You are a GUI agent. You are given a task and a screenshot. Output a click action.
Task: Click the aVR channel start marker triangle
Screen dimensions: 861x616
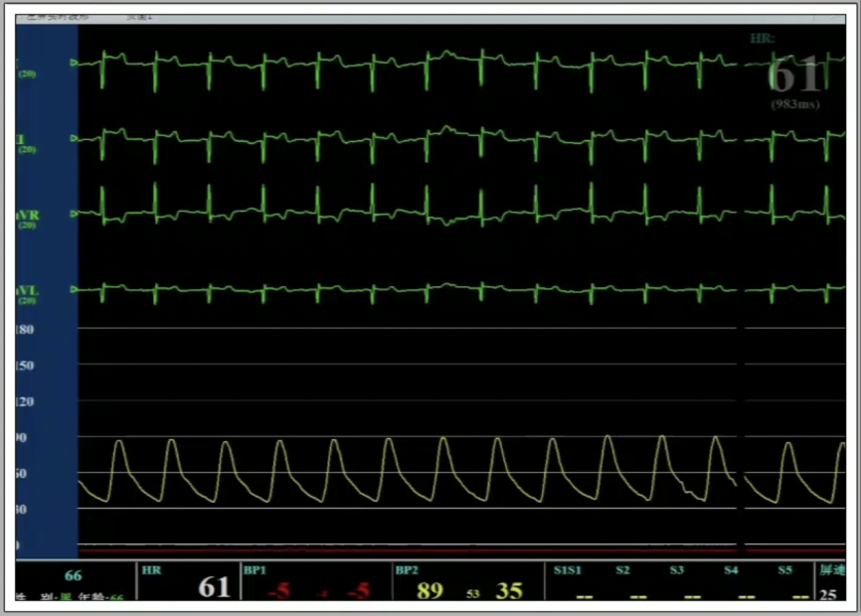point(74,214)
